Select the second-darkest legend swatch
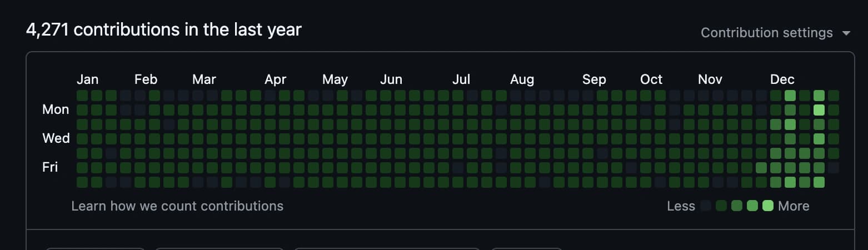This screenshot has height=250, width=868. [x=721, y=206]
